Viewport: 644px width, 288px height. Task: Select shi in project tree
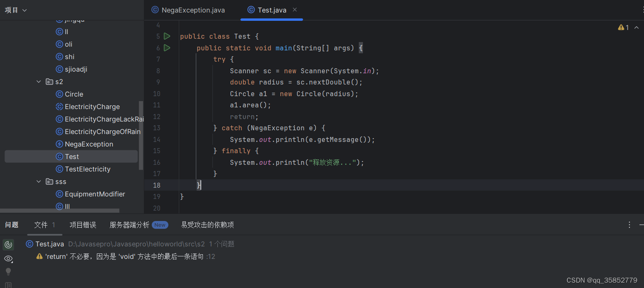[x=69, y=57]
